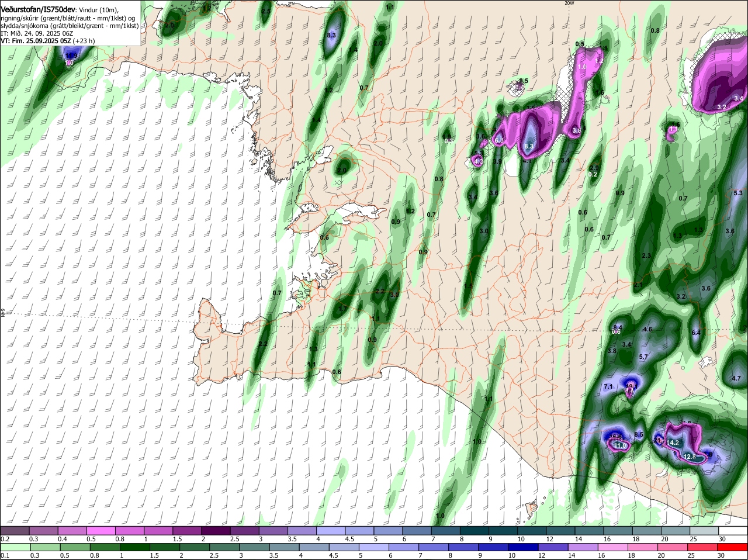Select the red 30 swatch in lower legend
The height and width of the screenshot is (560, 748).
pos(733,547)
